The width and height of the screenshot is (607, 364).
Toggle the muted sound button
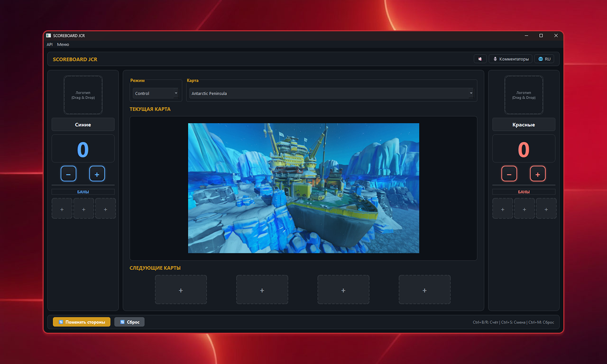[x=480, y=59]
